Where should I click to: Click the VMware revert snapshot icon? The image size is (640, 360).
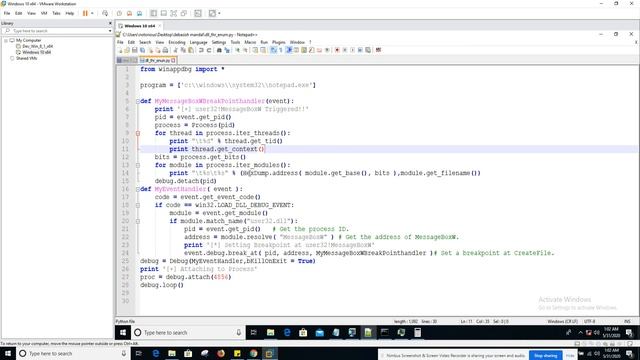point(129,13)
